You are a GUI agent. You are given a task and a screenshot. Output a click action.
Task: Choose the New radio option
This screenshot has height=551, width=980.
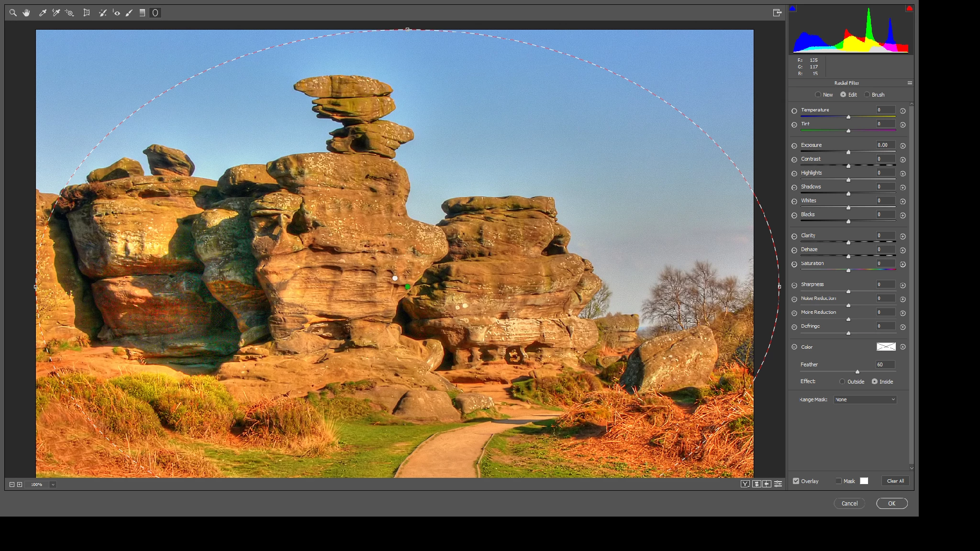pos(818,95)
